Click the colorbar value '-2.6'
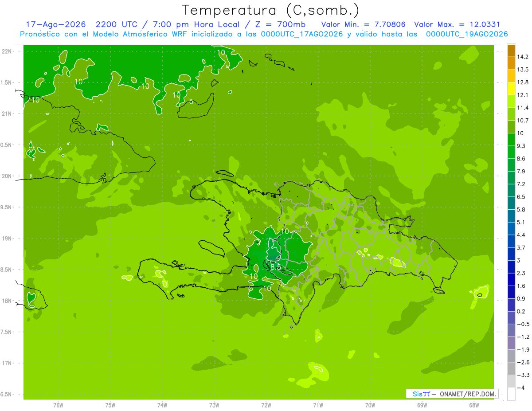Viewport: 532px width, 411px height. coord(523,362)
